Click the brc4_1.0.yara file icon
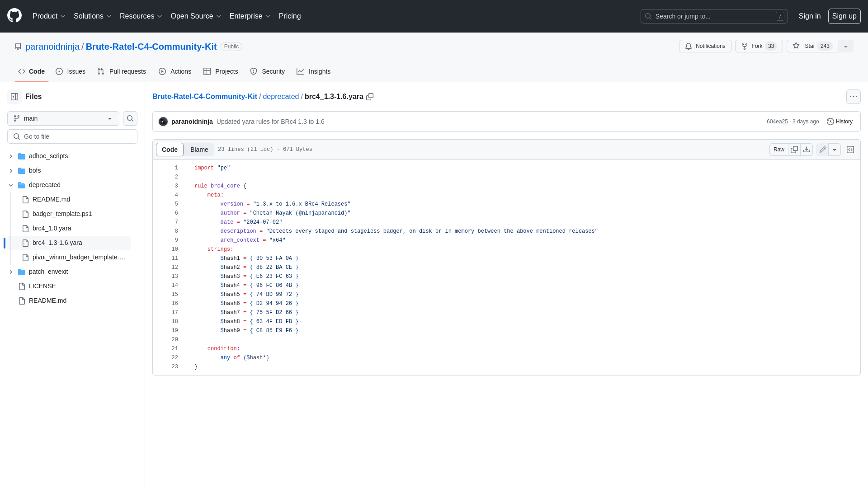868x488 pixels. pos(25,229)
